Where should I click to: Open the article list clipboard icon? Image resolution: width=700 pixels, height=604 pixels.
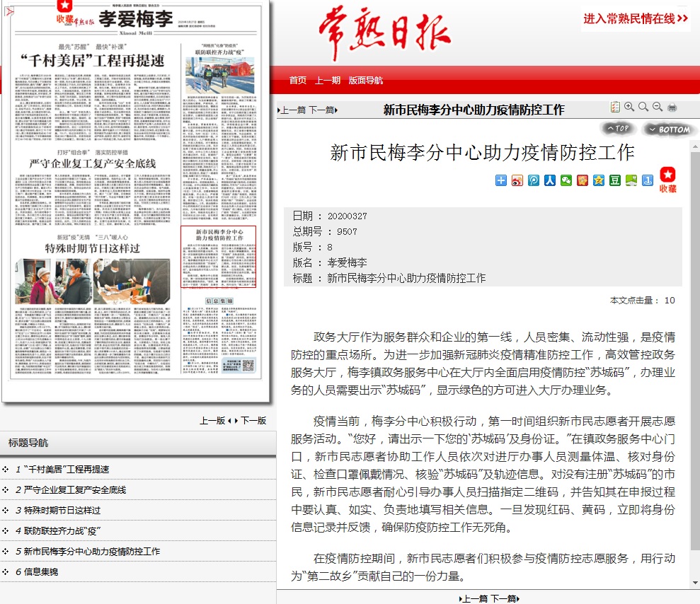[615, 107]
